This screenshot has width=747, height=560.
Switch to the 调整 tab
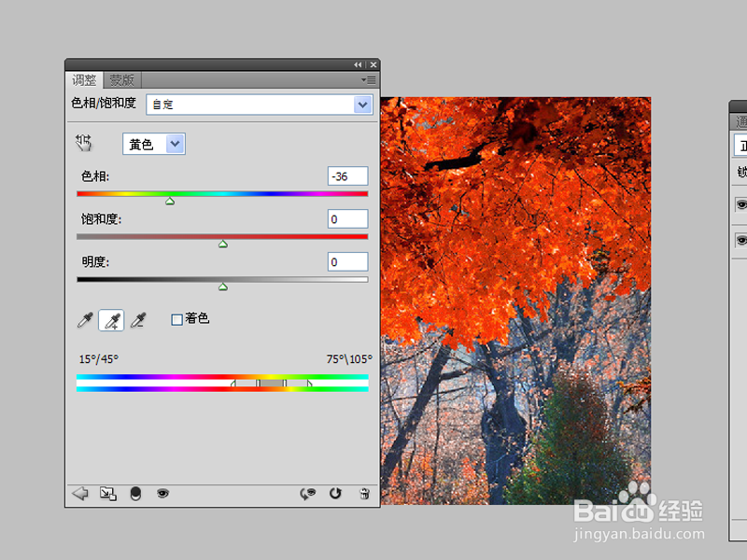84,80
